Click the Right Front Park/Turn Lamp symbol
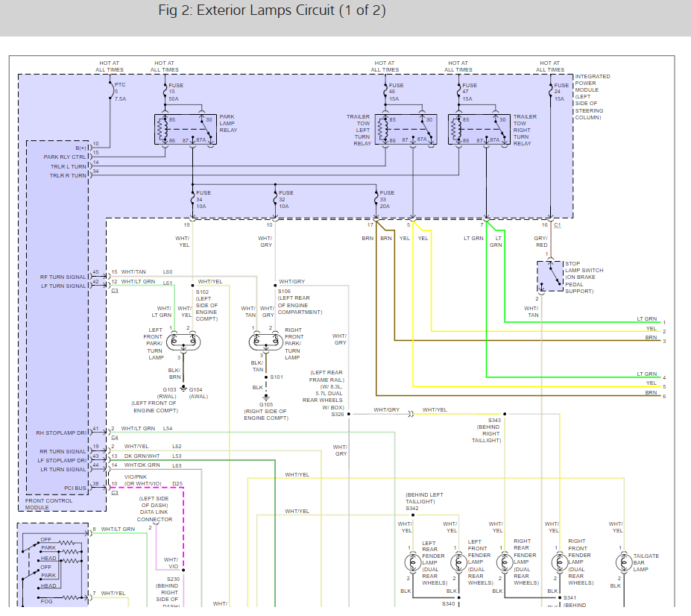The height and width of the screenshot is (616, 691). (265, 342)
